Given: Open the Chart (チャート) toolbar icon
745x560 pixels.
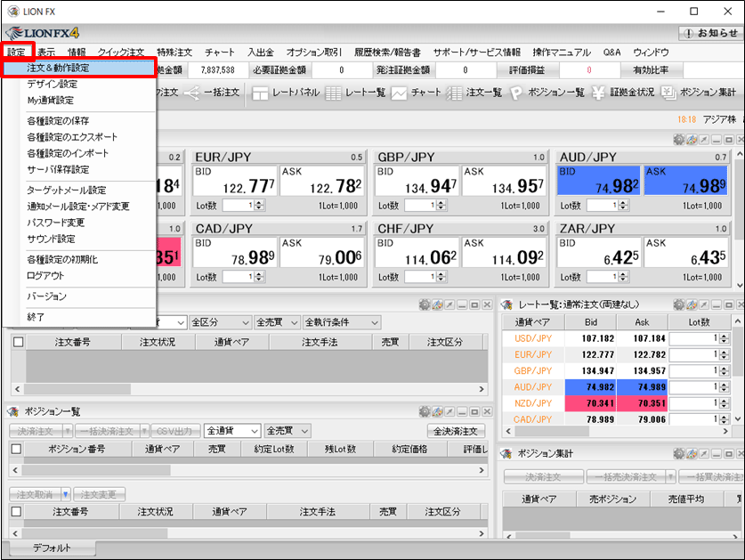Looking at the screenshot, I should coord(399,93).
